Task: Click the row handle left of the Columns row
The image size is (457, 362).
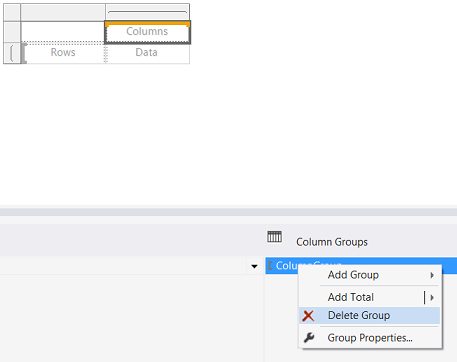Action: point(12,32)
